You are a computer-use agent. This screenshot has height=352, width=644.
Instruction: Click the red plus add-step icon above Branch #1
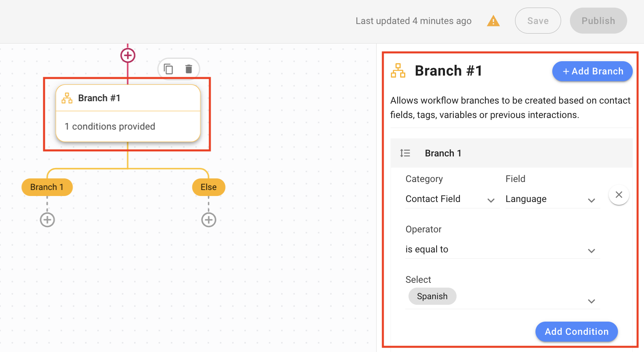point(128,55)
